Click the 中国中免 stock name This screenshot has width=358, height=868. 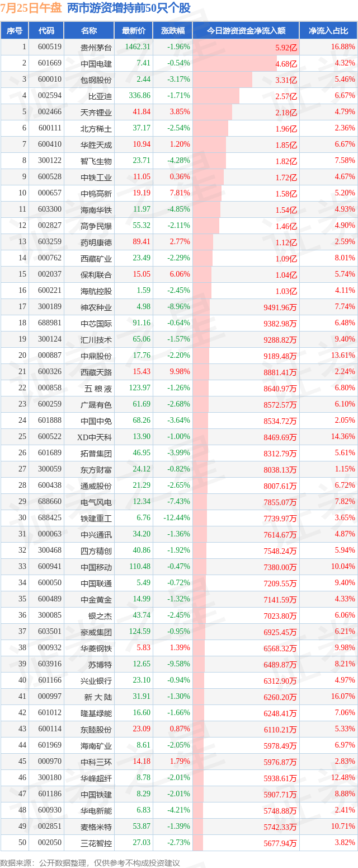coord(96,421)
